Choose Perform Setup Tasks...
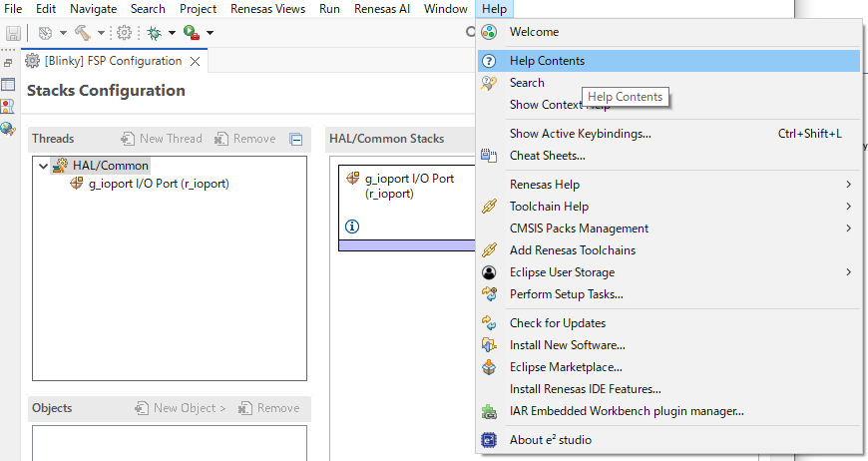 [x=668, y=294]
